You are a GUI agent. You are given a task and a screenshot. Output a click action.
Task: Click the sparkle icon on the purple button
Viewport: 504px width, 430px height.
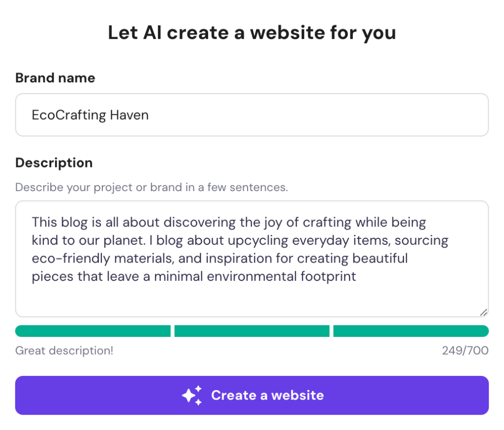point(192,395)
